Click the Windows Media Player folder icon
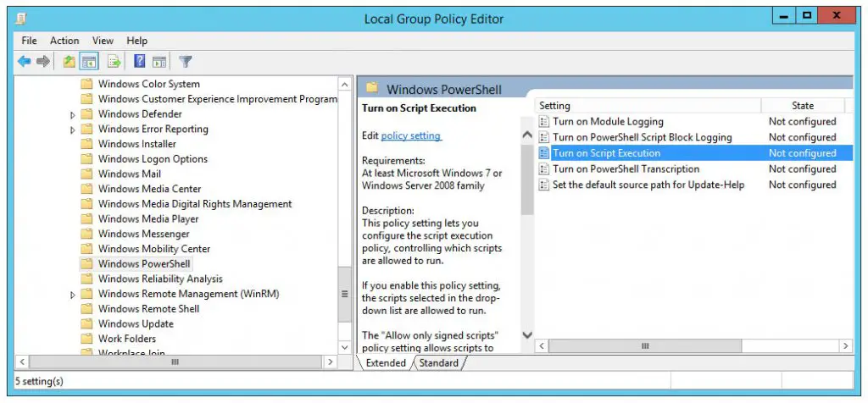The height and width of the screenshot is (403, 868). 86,219
